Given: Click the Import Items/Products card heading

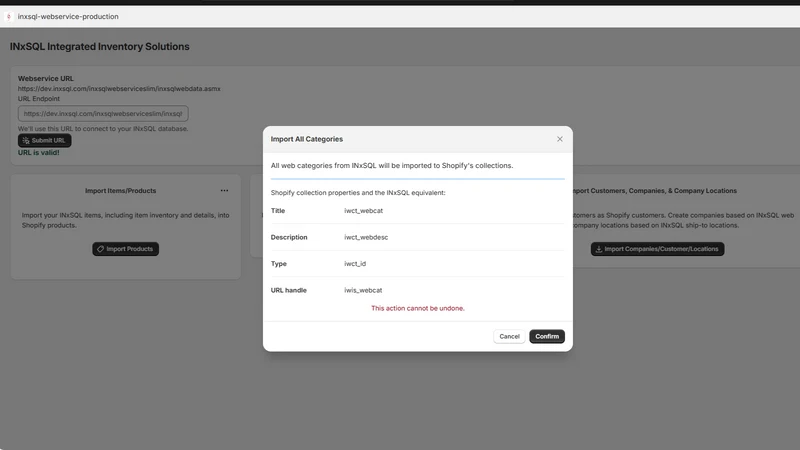Looking at the screenshot, I should (x=120, y=191).
